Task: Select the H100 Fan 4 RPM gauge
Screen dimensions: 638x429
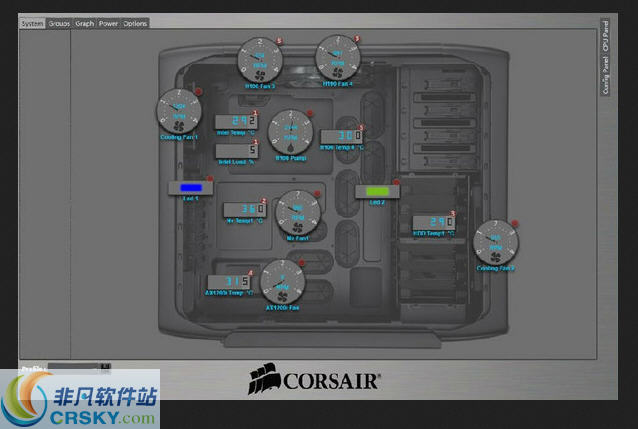Action: click(x=338, y=58)
